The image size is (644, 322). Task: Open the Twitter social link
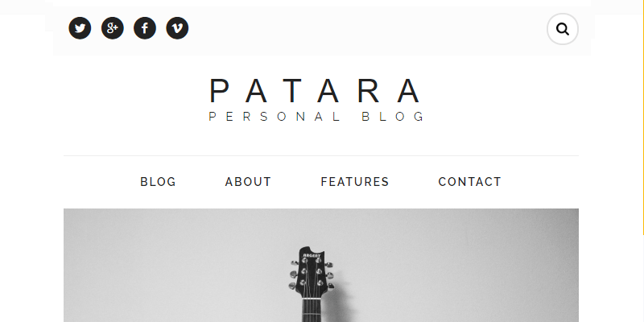point(80,28)
